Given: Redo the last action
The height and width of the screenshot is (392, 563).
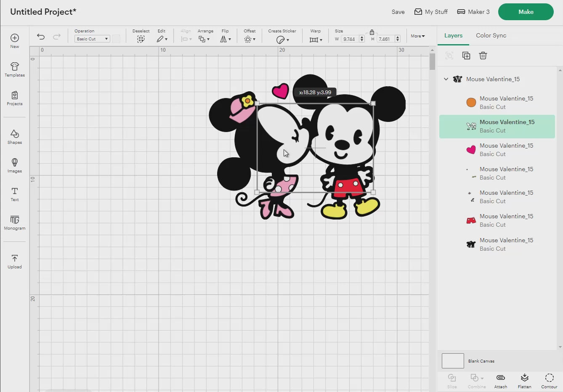Looking at the screenshot, I should (57, 37).
